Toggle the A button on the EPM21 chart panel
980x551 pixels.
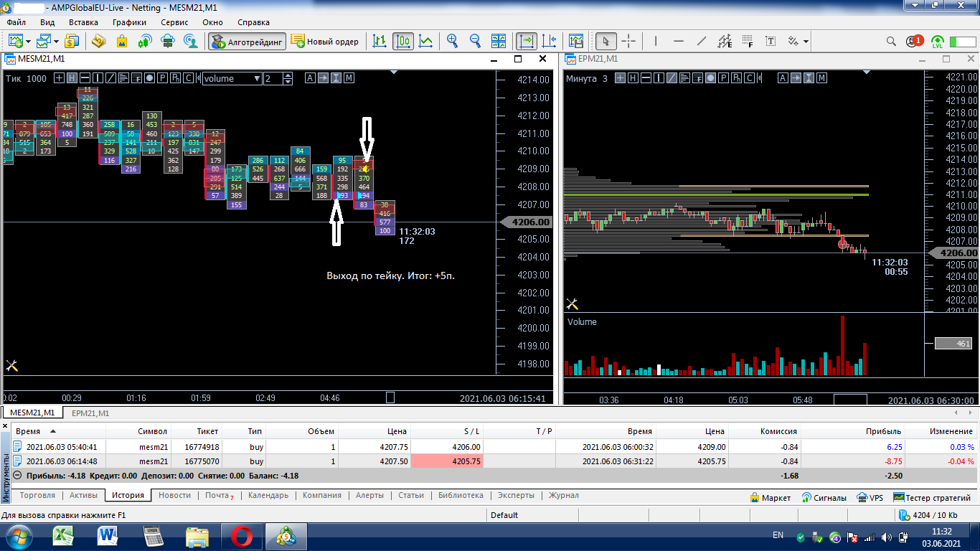[x=783, y=78]
